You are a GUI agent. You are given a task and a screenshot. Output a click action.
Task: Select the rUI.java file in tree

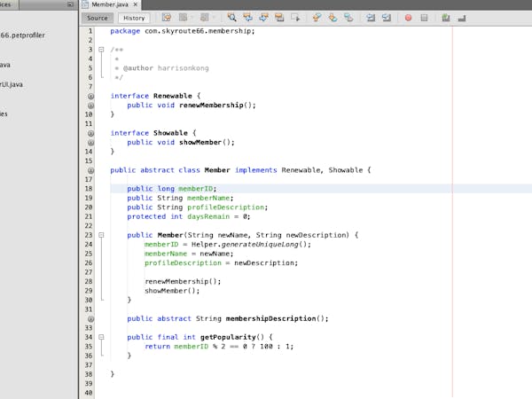coord(12,84)
